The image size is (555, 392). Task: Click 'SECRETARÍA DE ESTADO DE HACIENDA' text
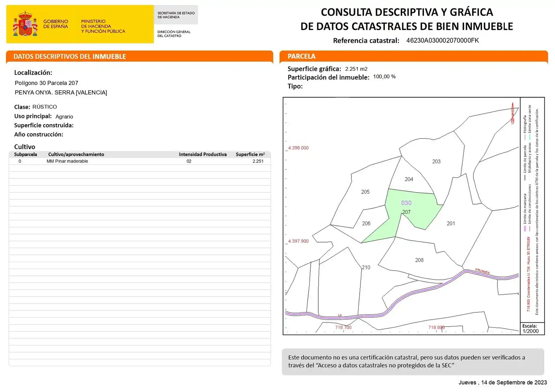(x=176, y=15)
